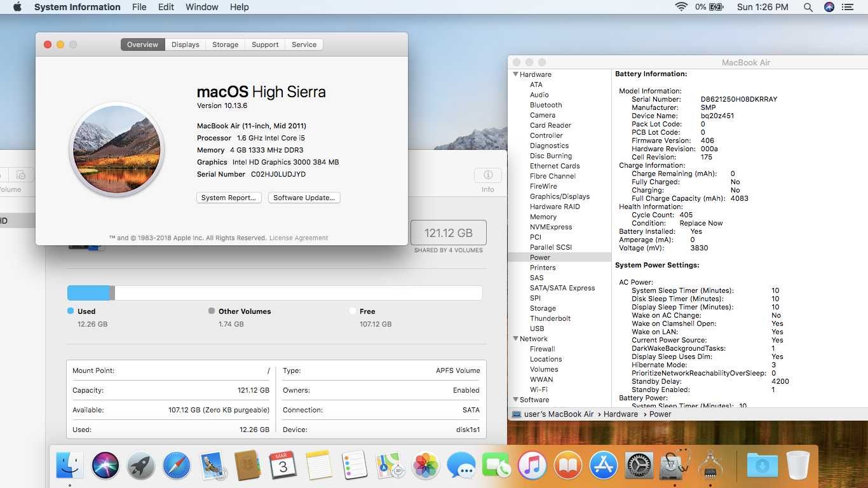Click the macOS High Sierra mountain image
This screenshot has width=868, height=488.
tap(117, 150)
